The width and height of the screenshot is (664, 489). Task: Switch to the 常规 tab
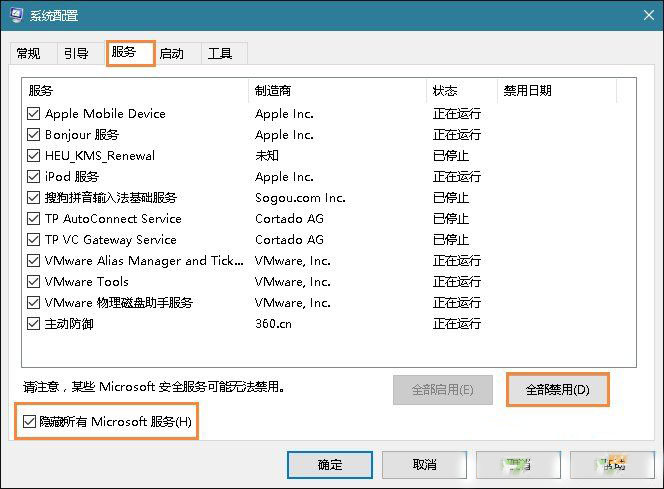[29, 53]
